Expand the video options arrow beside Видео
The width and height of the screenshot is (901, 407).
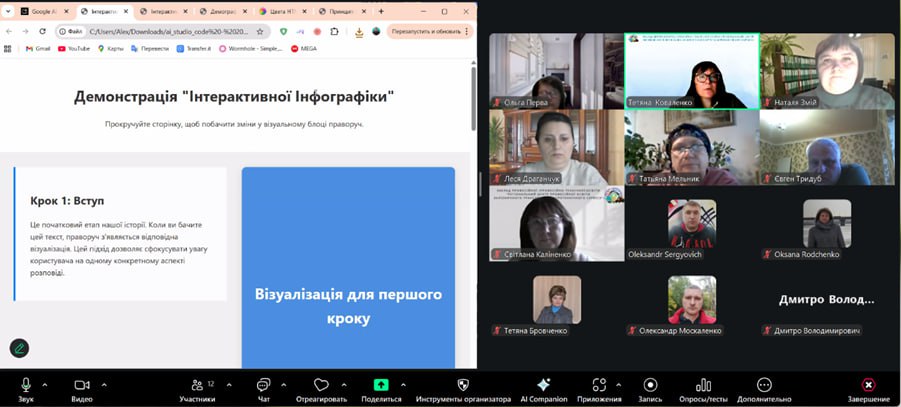coord(104,383)
